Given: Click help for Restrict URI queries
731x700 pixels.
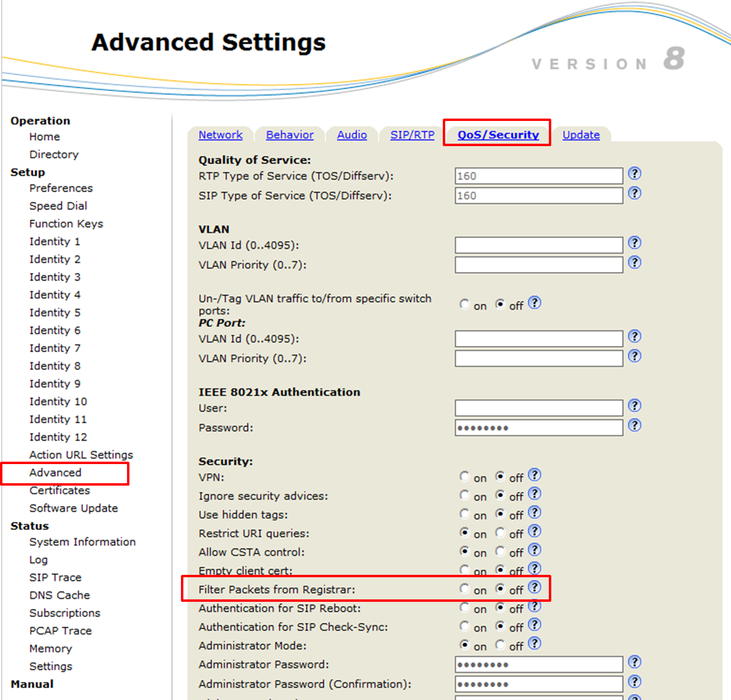Looking at the screenshot, I should pos(534,531).
